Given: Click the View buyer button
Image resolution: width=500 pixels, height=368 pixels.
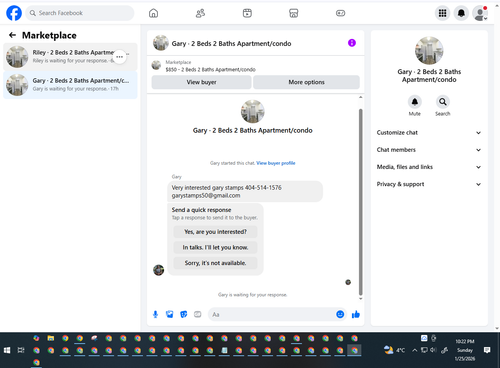Looking at the screenshot, I should pos(201,82).
